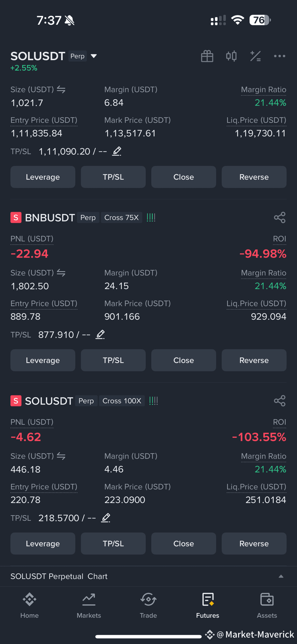Edit TP/SL pencil for SOLUSDT 218.5700
The image size is (297, 644).
(x=106, y=518)
